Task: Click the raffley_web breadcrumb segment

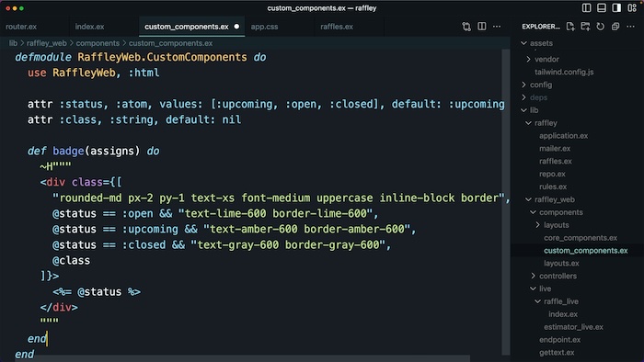Action: pos(46,43)
